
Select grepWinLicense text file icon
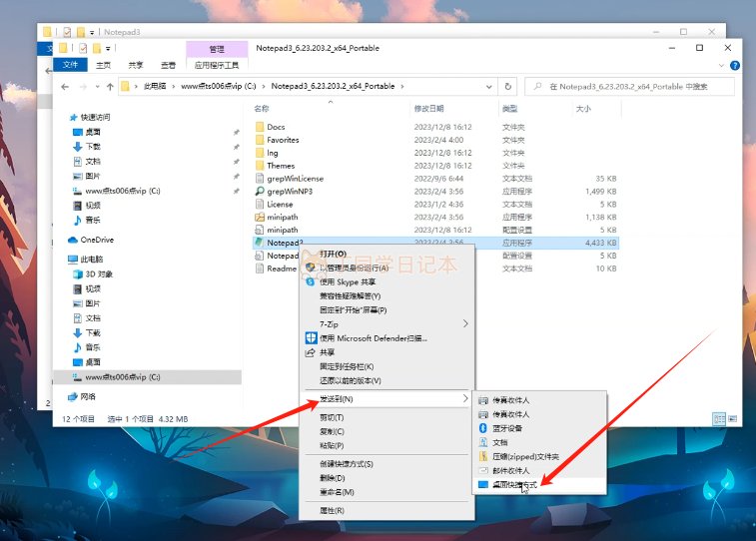point(260,179)
